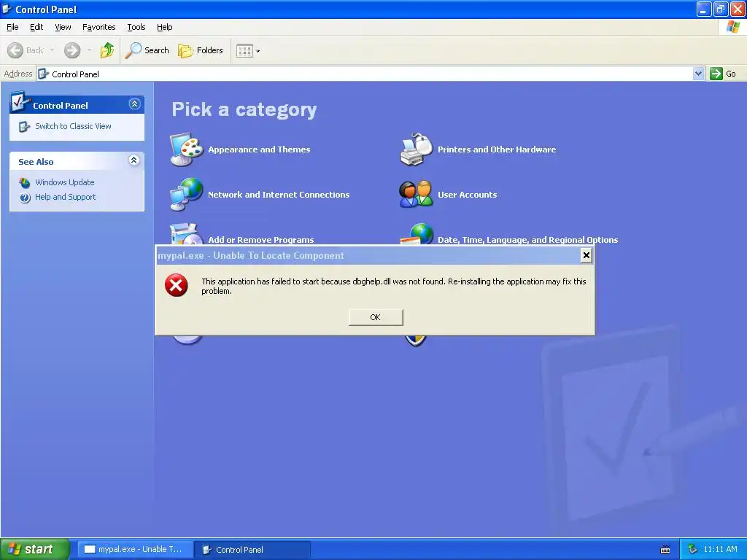
Task: Click the Address bar field
Action: [x=370, y=74]
